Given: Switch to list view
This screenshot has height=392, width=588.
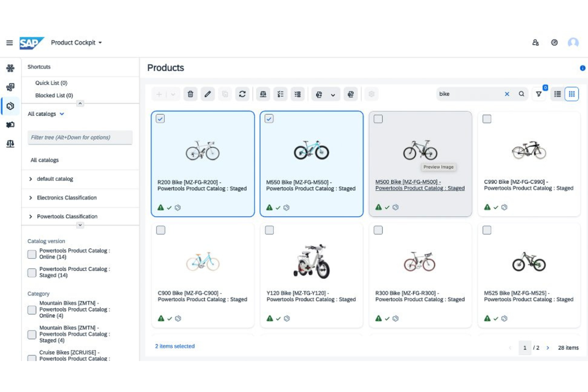Looking at the screenshot, I should [x=557, y=94].
